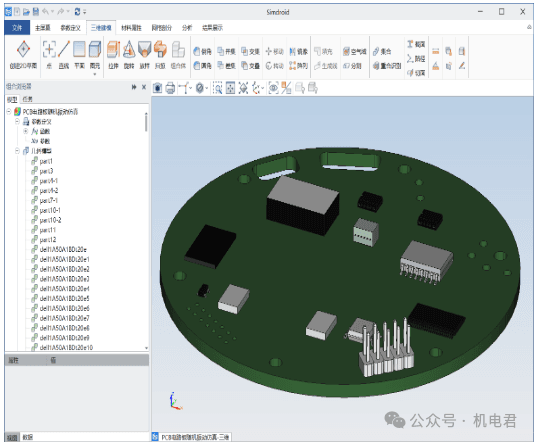The width and height of the screenshot is (534, 442).
Task: Switch to the task tab in browser panel
Action: (x=27, y=99)
